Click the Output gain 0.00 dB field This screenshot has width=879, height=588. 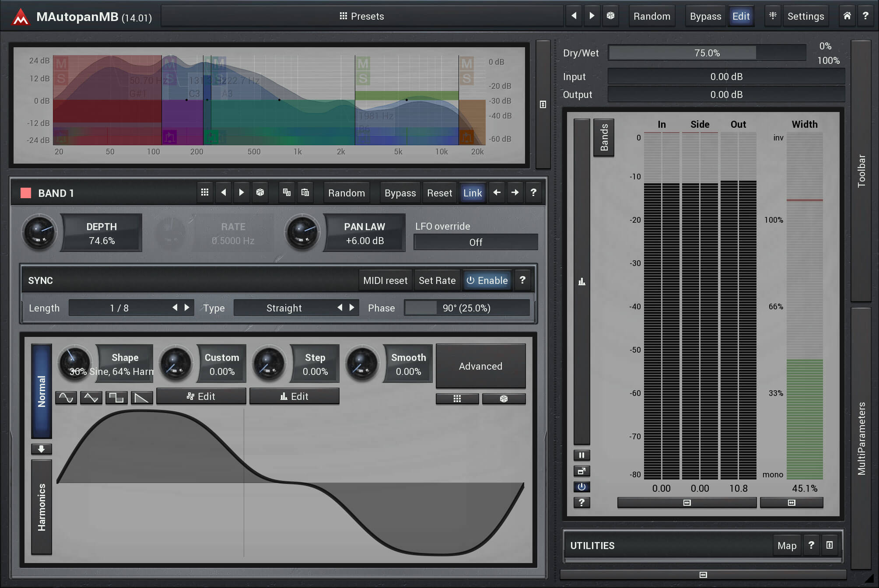(x=726, y=94)
